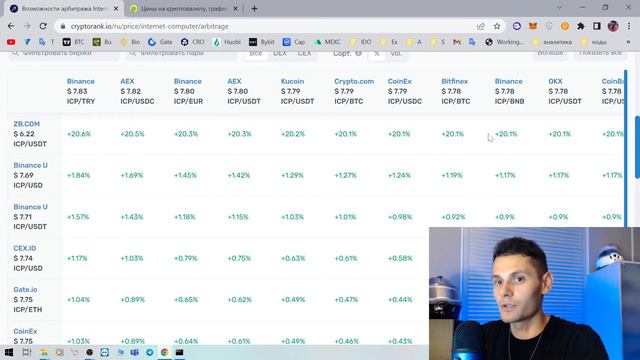This screenshot has width=640, height=360.
Task: Open the Kucoin column header link
Action: [292, 81]
